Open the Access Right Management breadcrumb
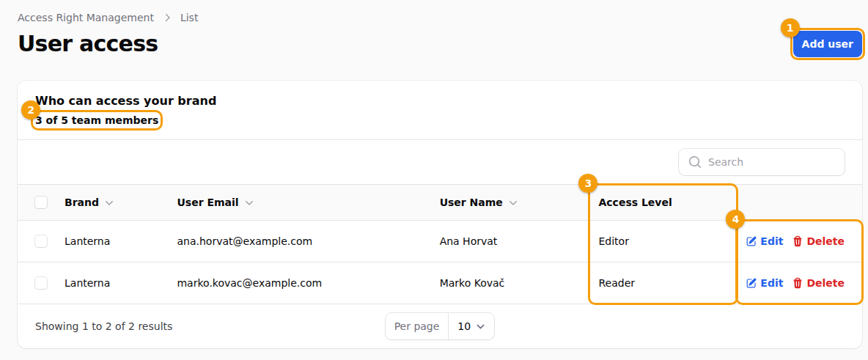 click(86, 18)
